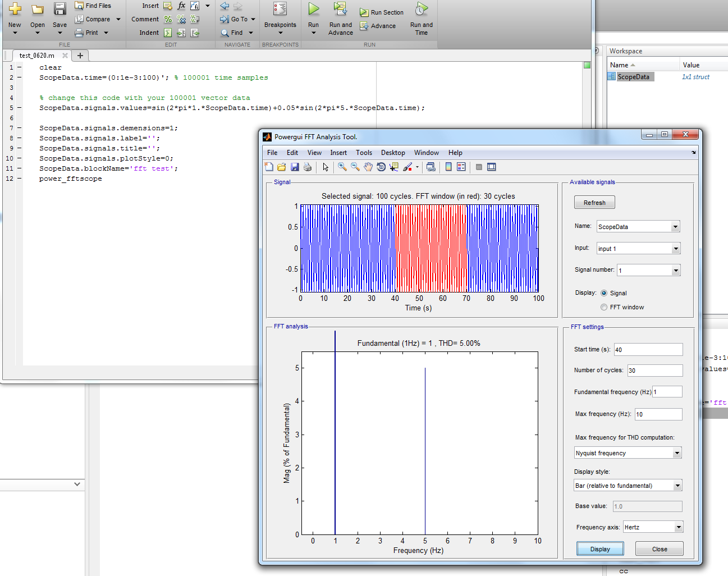The width and height of the screenshot is (728, 576).
Task: Click the Start time input field
Action: (648, 350)
